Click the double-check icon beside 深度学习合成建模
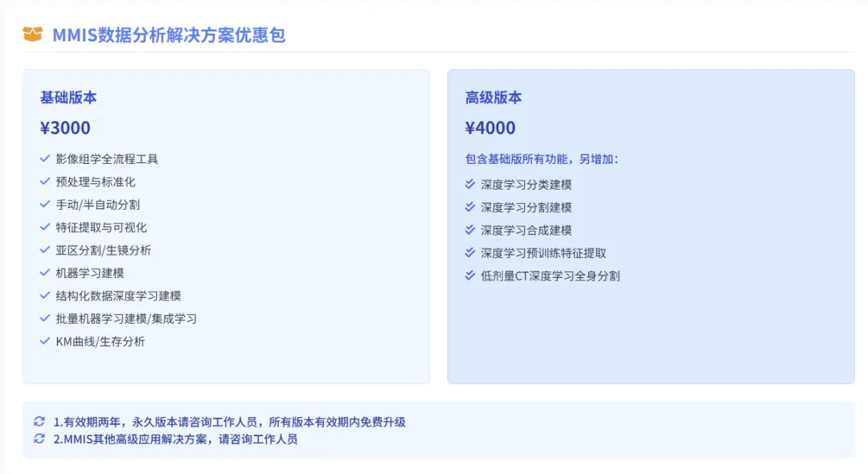Image resolution: width=868 pixels, height=474 pixels. pyautogui.click(x=470, y=230)
